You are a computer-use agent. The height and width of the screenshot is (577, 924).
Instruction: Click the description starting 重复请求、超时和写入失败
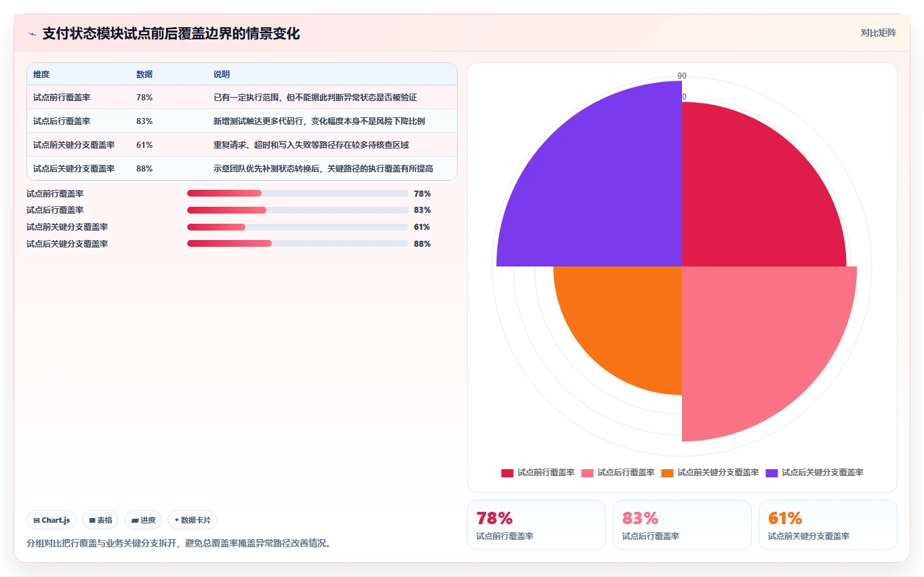point(311,145)
